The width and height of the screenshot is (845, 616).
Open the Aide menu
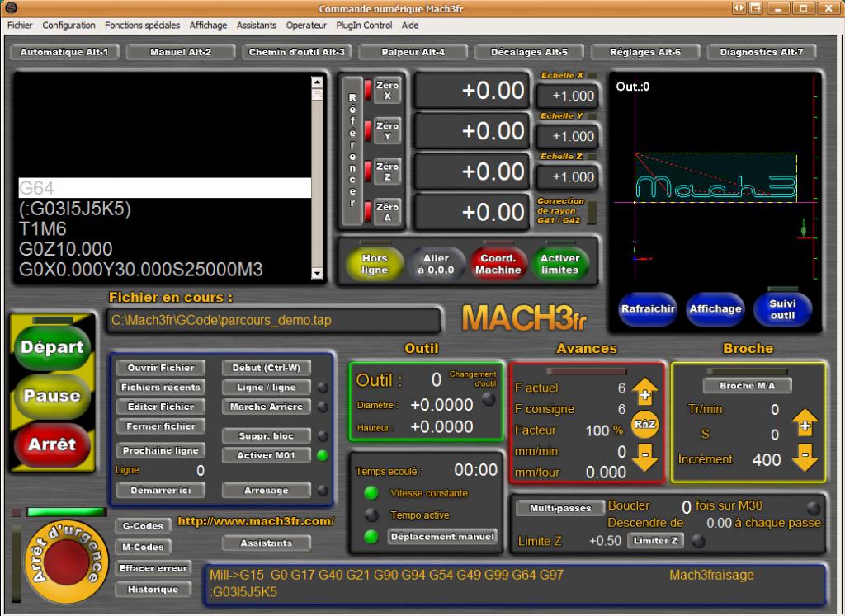coord(410,26)
